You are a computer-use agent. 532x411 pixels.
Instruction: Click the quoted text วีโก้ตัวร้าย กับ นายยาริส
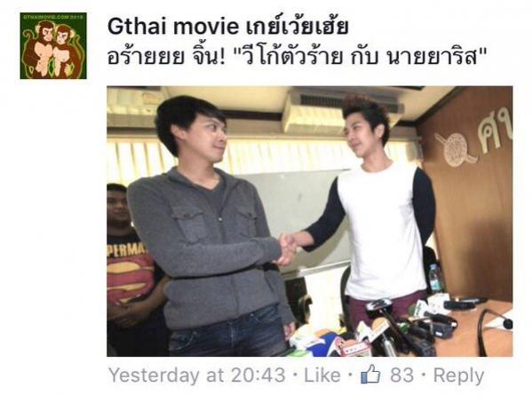[361, 57]
